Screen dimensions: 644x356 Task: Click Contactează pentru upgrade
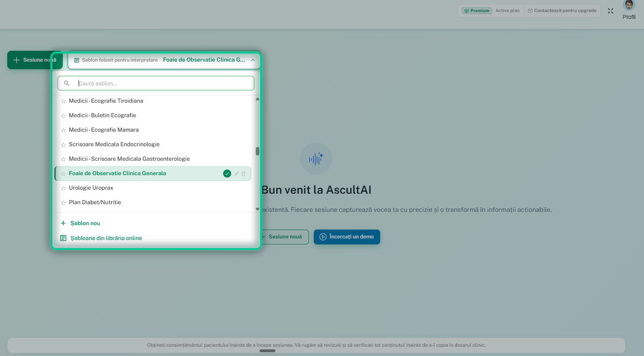[562, 11]
